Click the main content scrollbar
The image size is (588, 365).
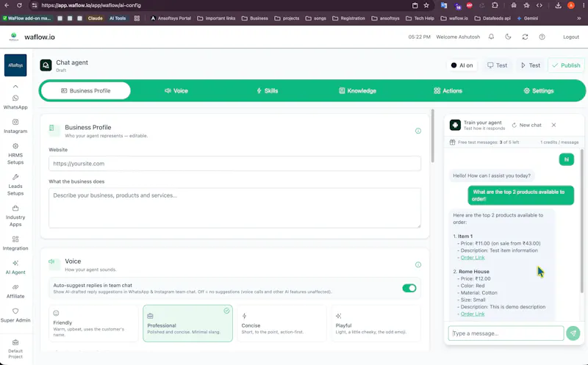[x=432, y=136]
